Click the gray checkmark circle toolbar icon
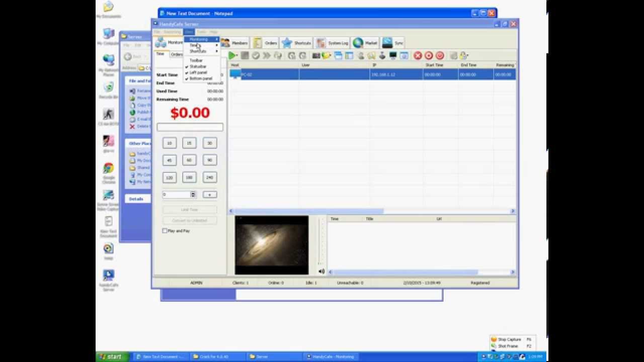This screenshot has width=644, height=362. tap(256, 56)
